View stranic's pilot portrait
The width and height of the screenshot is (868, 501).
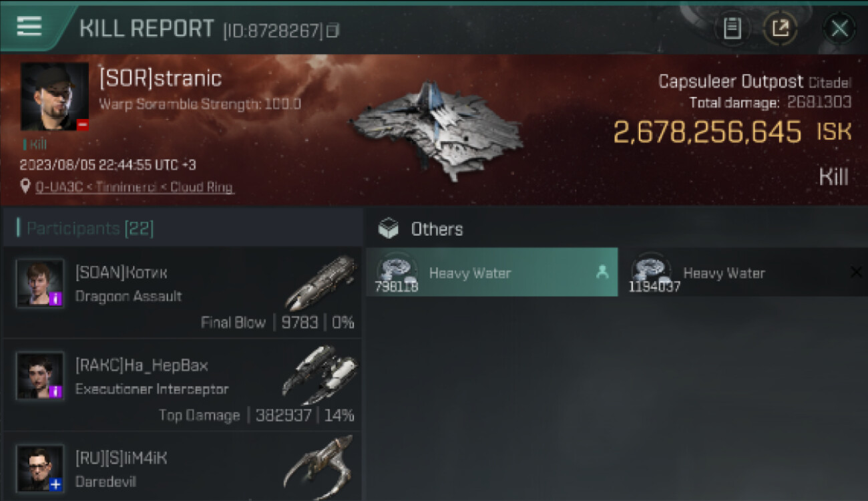(55, 97)
